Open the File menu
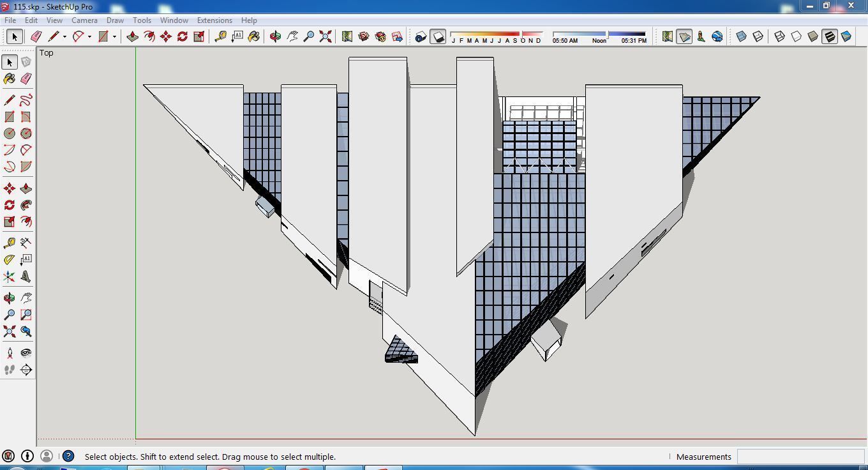Screen dimensions: 868x470 [x=10, y=20]
